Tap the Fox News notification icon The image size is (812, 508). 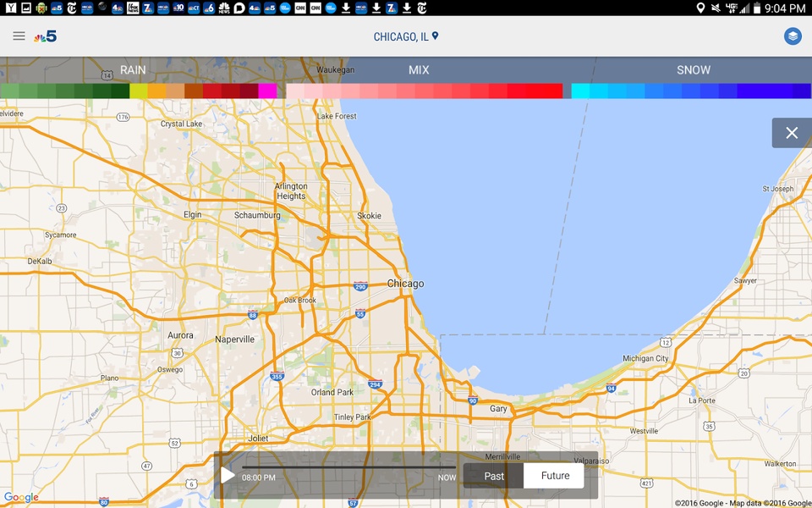coord(133,8)
